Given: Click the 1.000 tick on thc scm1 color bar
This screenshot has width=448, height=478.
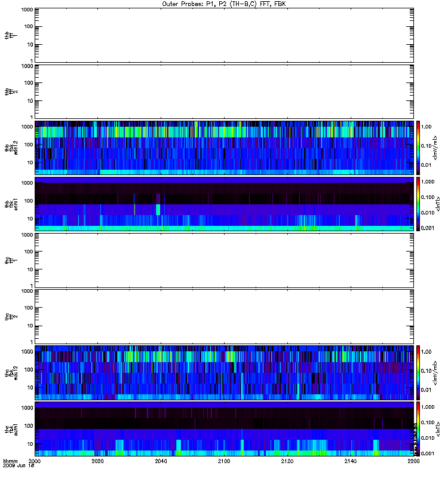Looking at the screenshot, I should 428,407.
